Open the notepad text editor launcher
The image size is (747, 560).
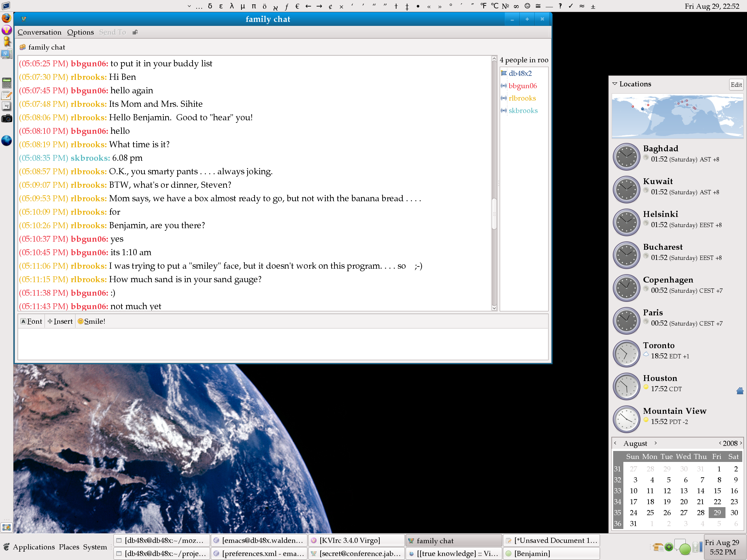point(7,95)
